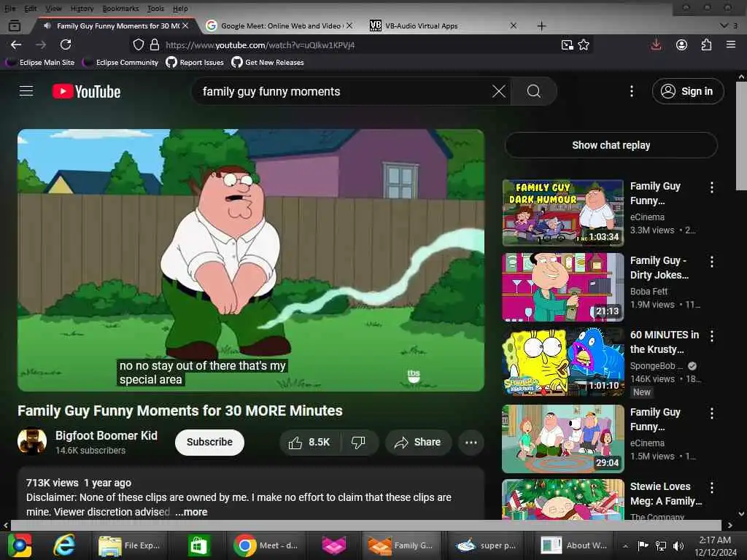Open options for 29:04 eCinema video
The image size is (747, 560).
click(x=712, y=413)
